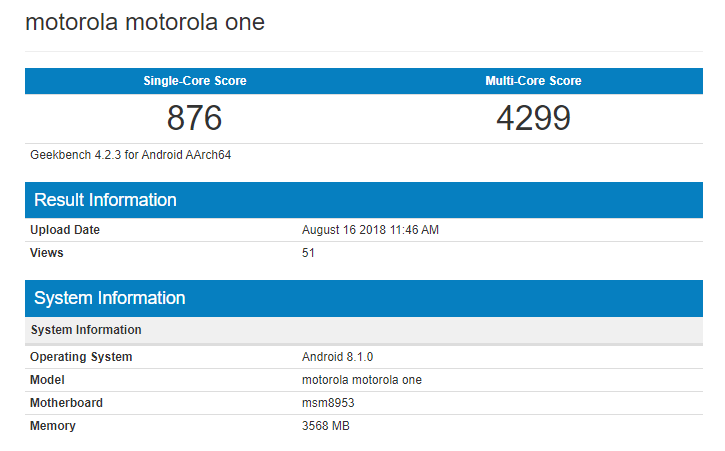725x451 pixels.
Task: Select the single-core score value 876
Action: pos(194,119)
